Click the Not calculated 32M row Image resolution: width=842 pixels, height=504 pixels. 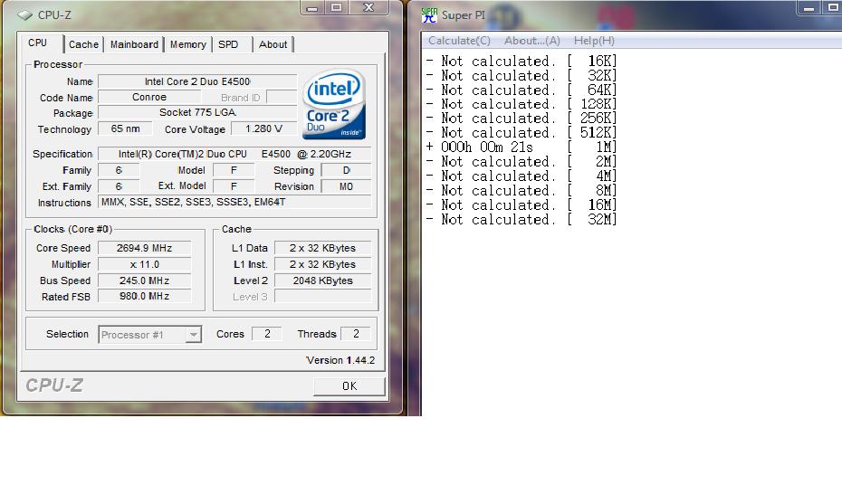pos(521,220)
